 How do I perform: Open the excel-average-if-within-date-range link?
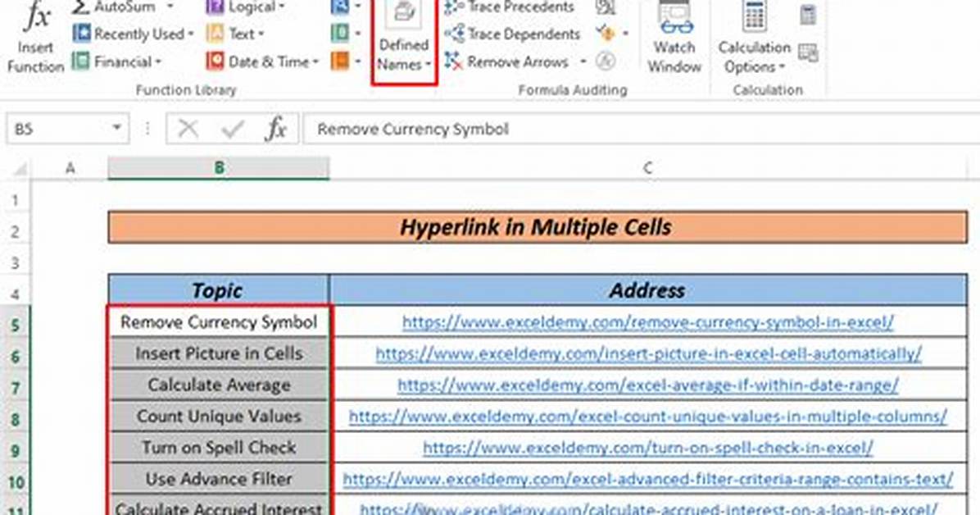[x=647, y=385]
